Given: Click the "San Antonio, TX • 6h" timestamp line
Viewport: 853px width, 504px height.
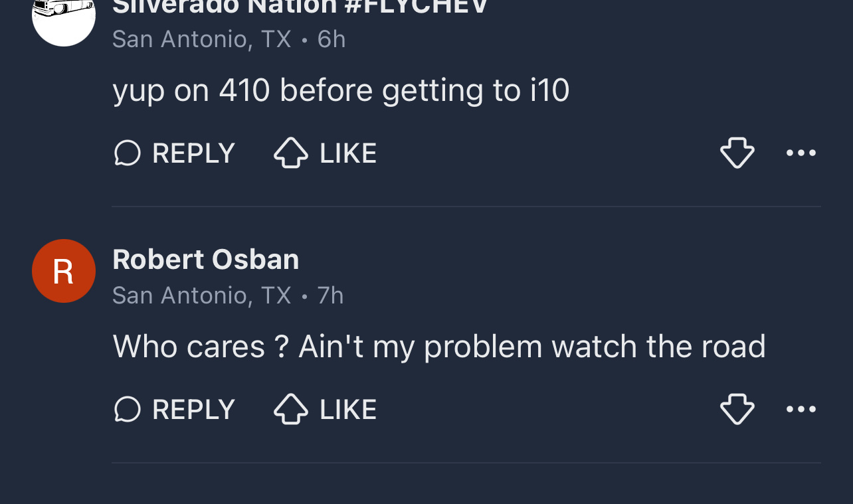Looking at the screenshot, I should (x=229, y=39).
